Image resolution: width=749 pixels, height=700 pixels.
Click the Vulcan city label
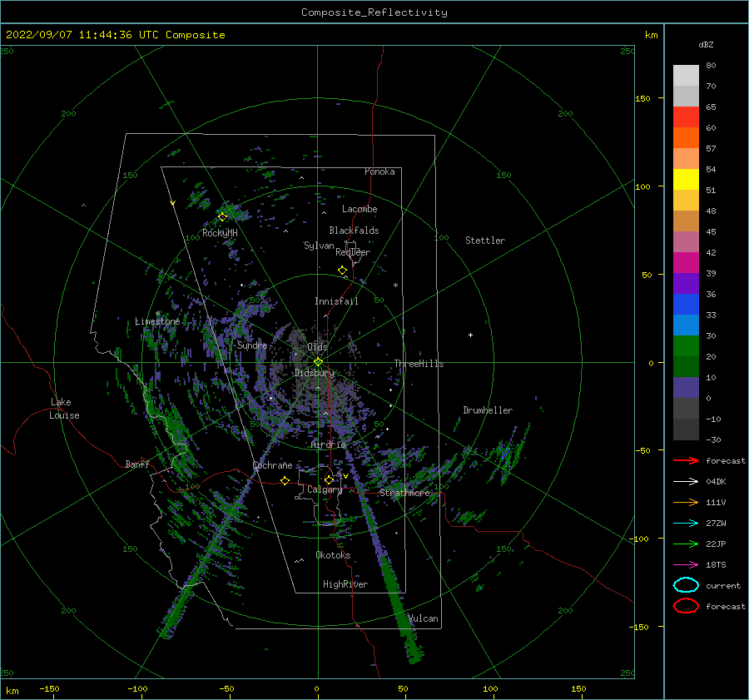[424, 618]
